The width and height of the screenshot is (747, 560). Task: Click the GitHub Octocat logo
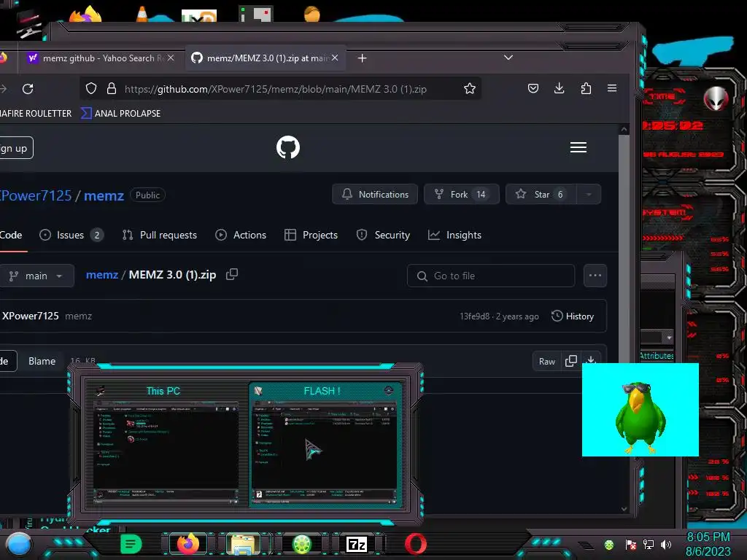coord(288,147)
